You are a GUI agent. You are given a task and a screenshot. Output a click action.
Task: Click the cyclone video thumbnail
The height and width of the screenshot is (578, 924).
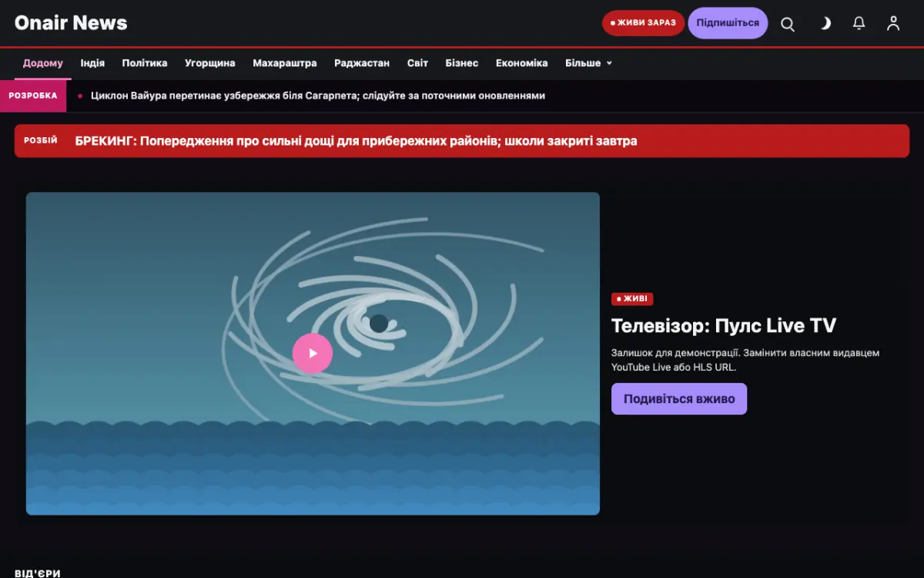pos(313,353)
